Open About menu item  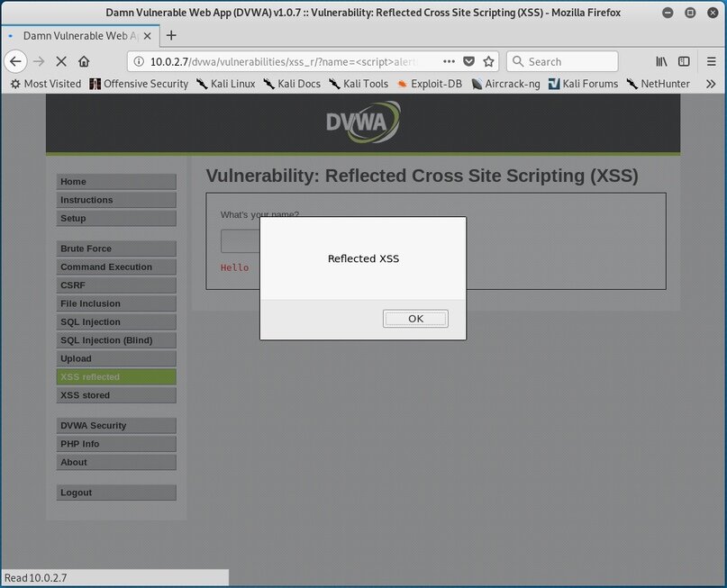click(116, 463)
